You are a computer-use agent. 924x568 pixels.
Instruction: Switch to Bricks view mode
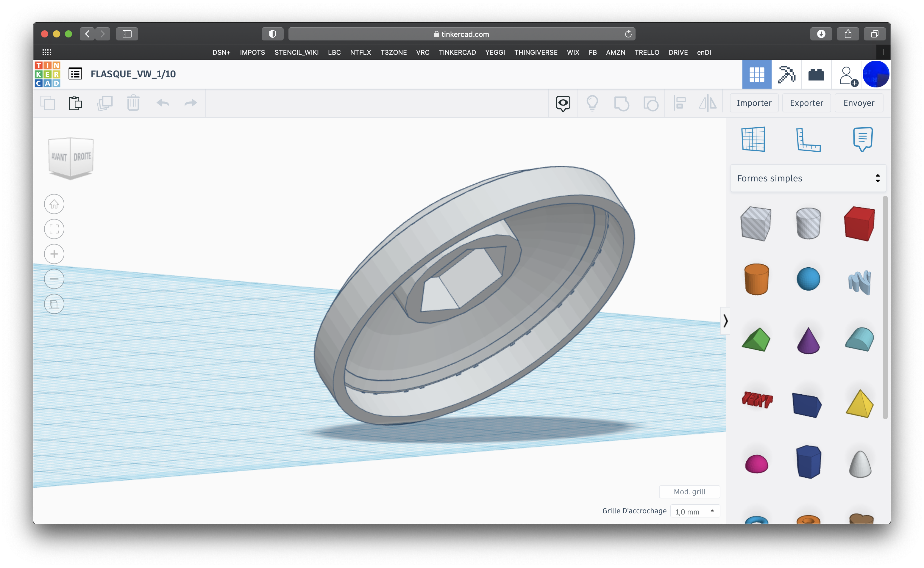pos(816,74)
